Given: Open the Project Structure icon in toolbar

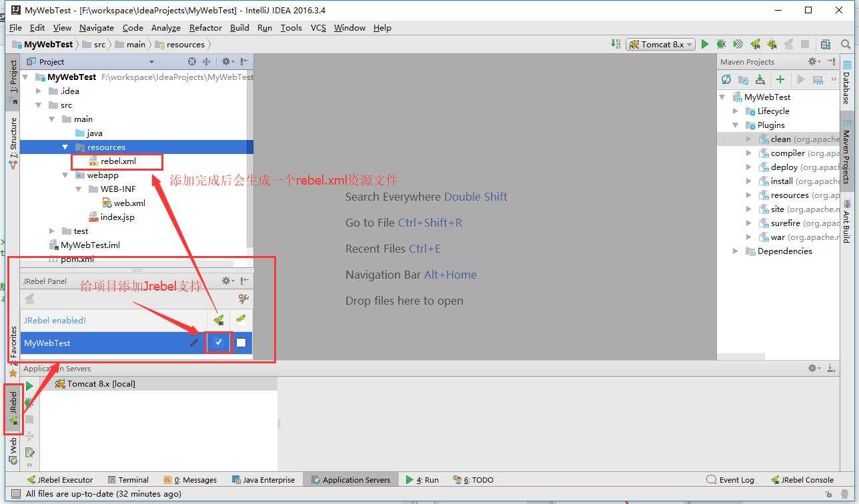Looking at the screenshot, I should tap(826, 44).
